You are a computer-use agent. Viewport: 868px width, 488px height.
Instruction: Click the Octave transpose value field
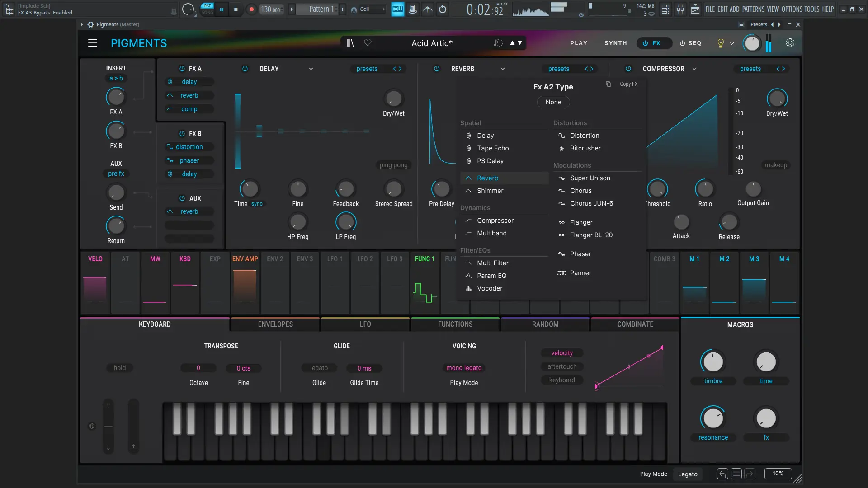coord(198,368)
